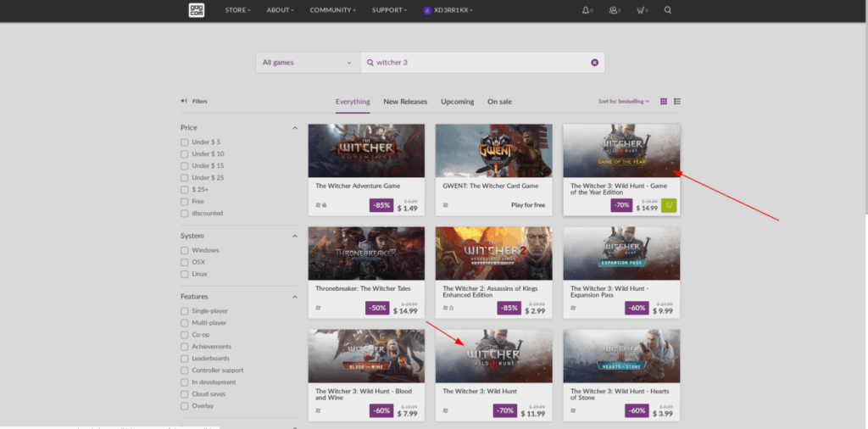
Task: Click the Windows OS icon on GWENT card
Action: click(445, 205)
